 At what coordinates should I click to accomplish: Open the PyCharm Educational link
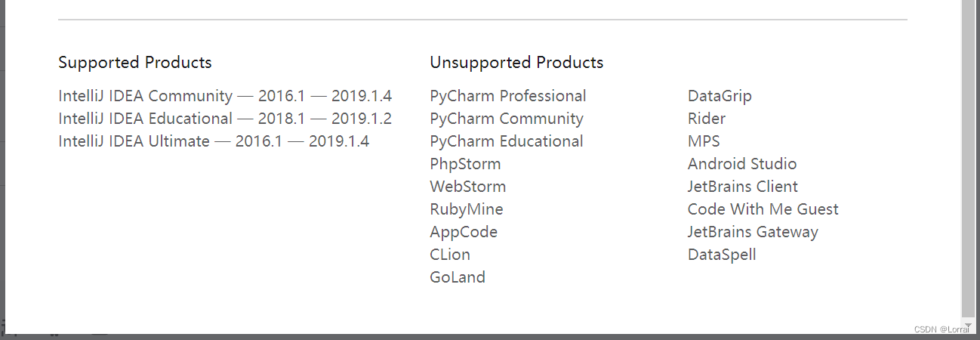tap(506, 141)
